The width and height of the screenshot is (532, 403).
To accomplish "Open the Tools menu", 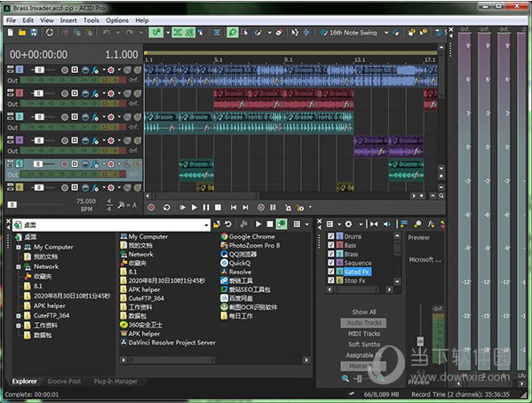I will (91, 20).
